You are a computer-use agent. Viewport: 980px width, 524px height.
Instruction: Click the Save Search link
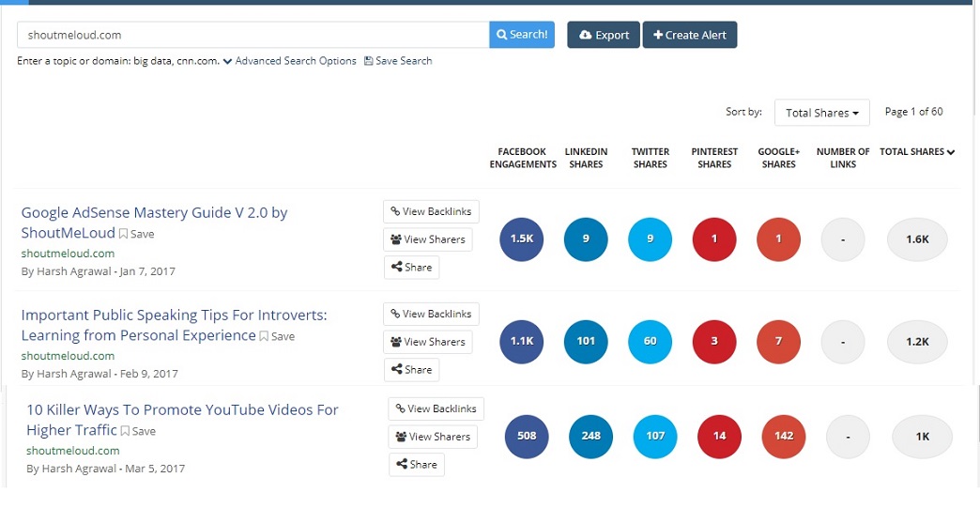(398, 61)
